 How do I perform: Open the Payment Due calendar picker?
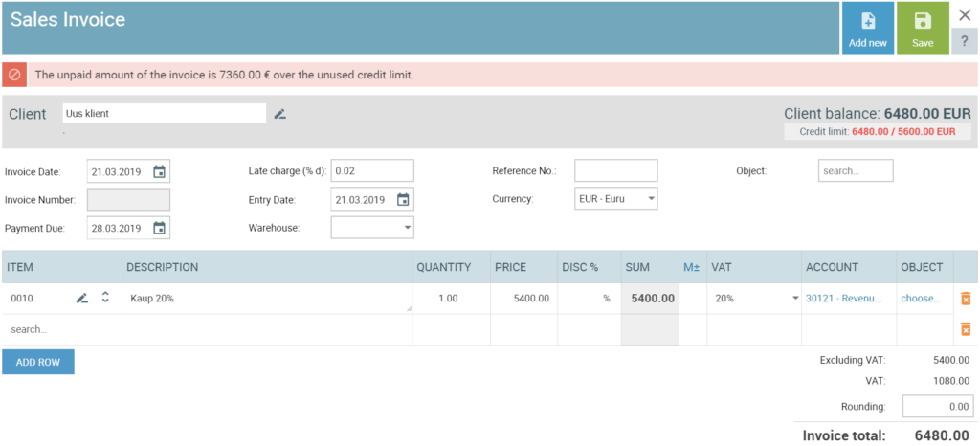point(160,228)
